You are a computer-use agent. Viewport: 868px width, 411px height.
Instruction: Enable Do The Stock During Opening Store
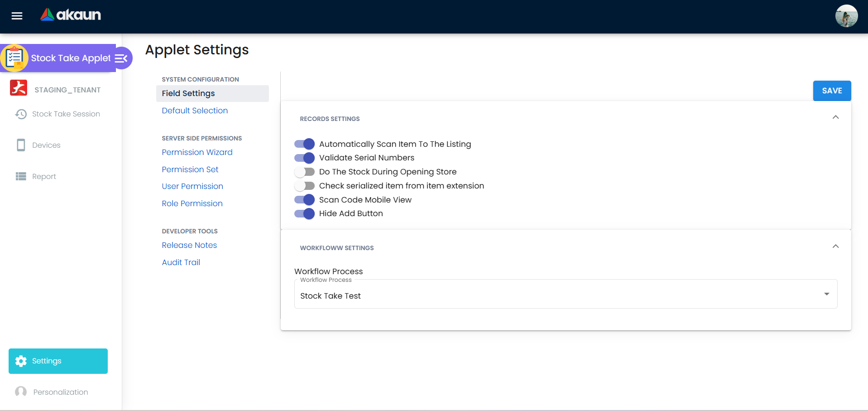(304, 172)
